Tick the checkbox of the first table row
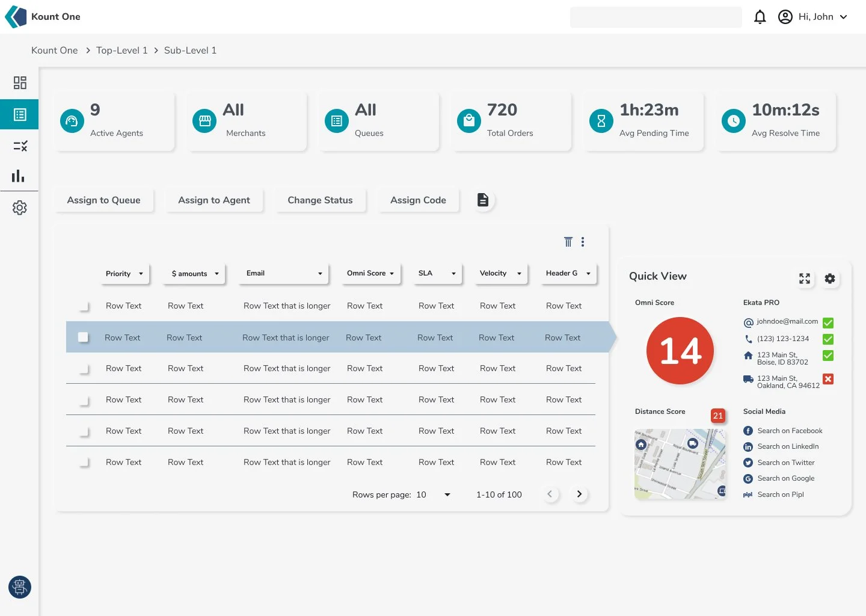866x616 pixels. click(84, 306)
